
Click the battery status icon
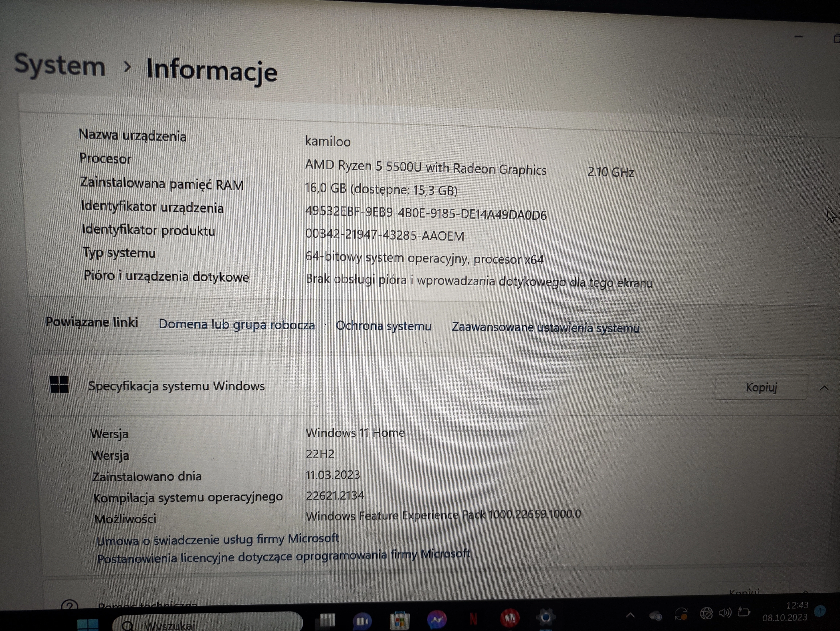click(x=744, y=612)
